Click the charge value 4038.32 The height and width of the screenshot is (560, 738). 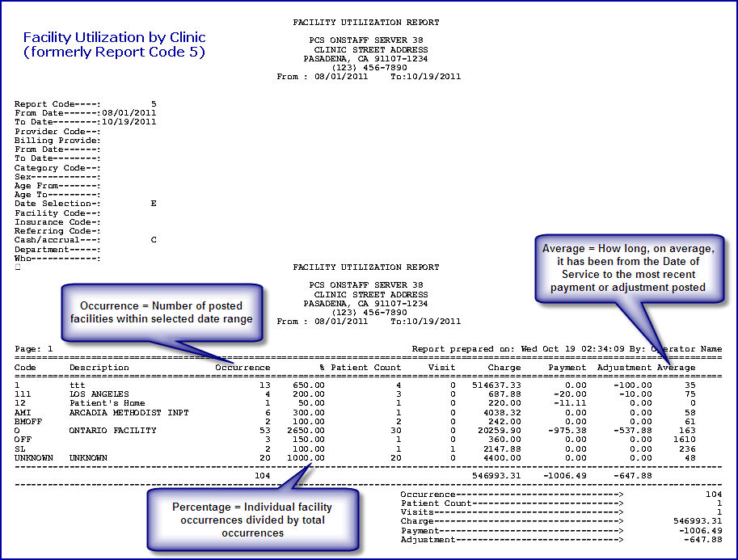(502, 413)
